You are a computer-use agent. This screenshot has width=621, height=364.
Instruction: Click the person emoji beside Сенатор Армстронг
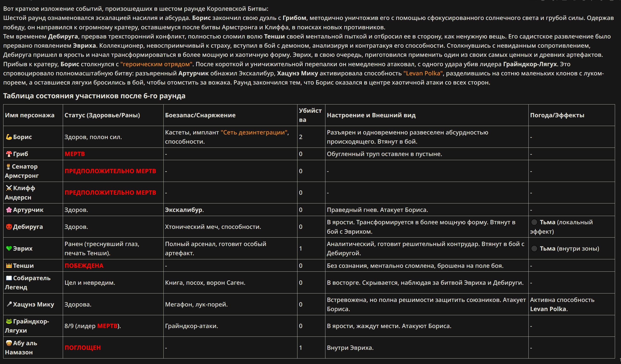8,167
